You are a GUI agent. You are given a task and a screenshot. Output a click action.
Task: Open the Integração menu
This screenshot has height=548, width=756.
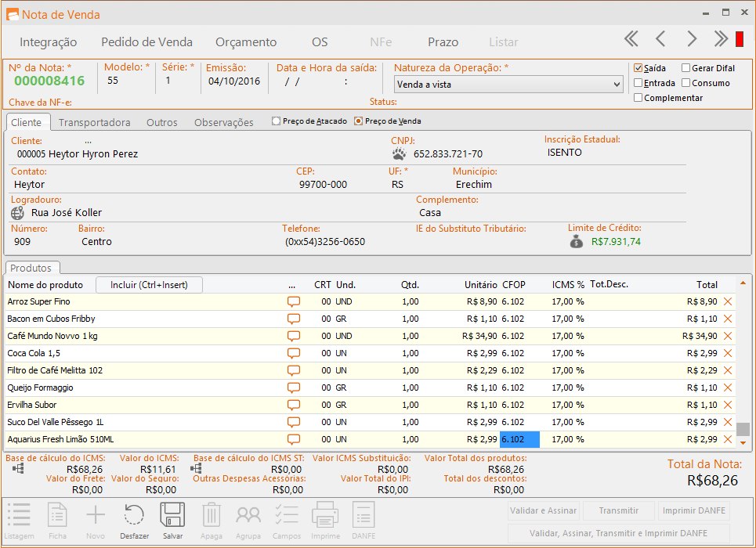tap(49, 42)
